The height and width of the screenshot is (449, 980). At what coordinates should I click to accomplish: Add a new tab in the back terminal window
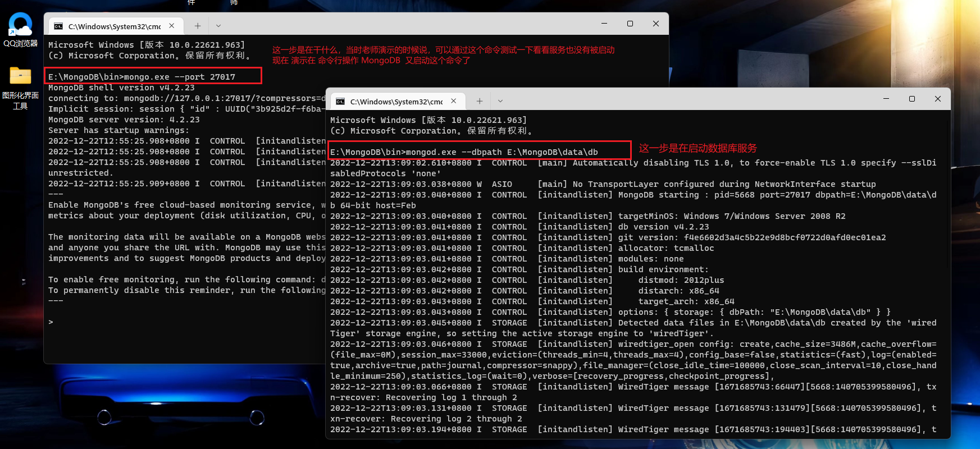click(198, 26)
